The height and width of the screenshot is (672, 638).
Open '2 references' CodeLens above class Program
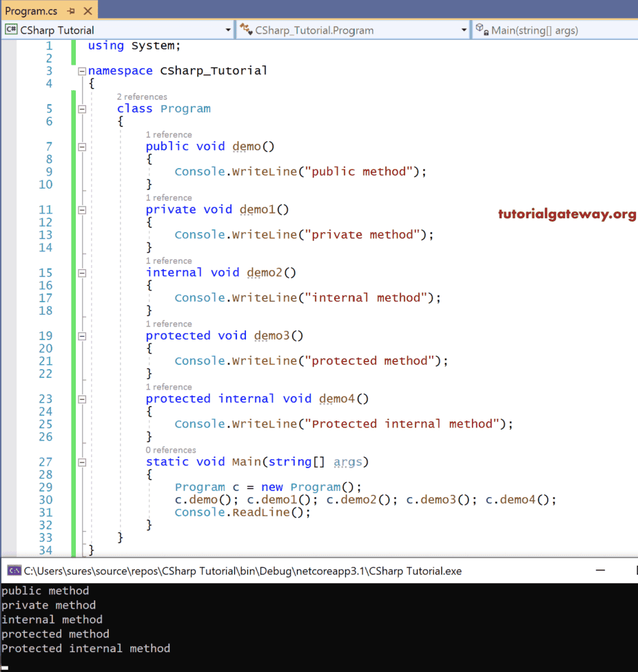(142, 97)
